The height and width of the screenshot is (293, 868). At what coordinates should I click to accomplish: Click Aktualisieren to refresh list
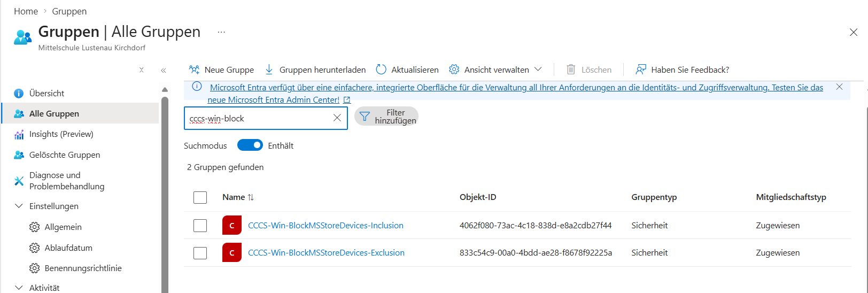[x=407, y=70]
